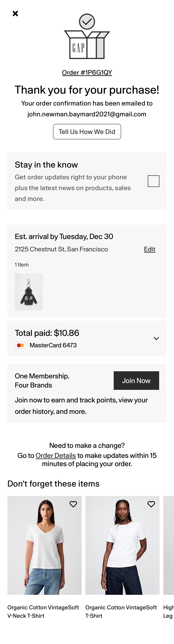Favorite the V-Neck T-Shirt with the heart

(73, 504)
